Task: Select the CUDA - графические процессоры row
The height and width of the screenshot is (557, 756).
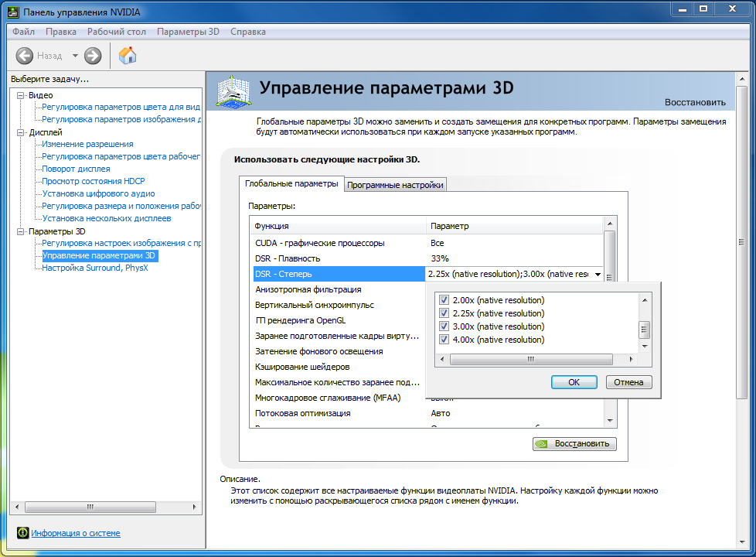Action: pyautogui.click(x=427, y=243)
